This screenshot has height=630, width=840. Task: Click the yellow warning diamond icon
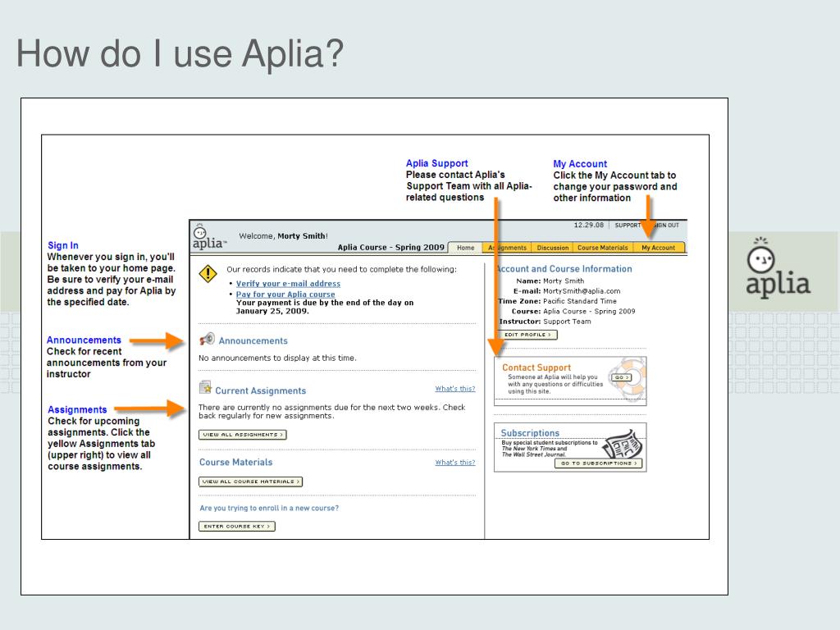pos(208,274)
